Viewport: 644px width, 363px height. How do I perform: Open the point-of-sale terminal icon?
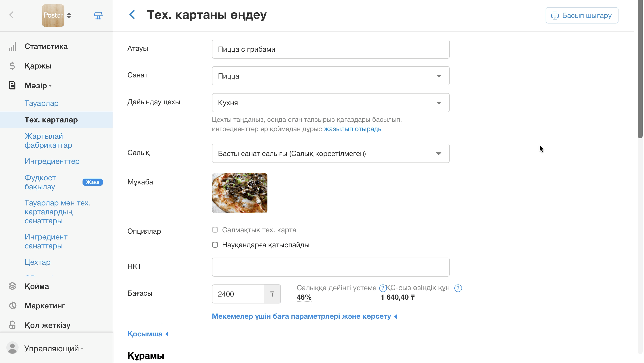coord(98,15)
